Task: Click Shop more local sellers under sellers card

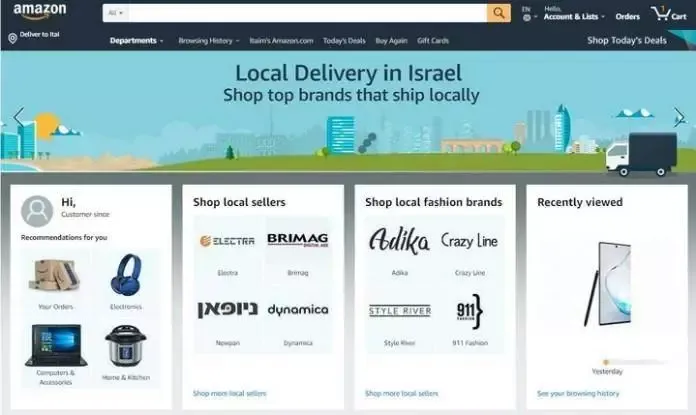Action: pyautogui.click(x=229, y=393)
